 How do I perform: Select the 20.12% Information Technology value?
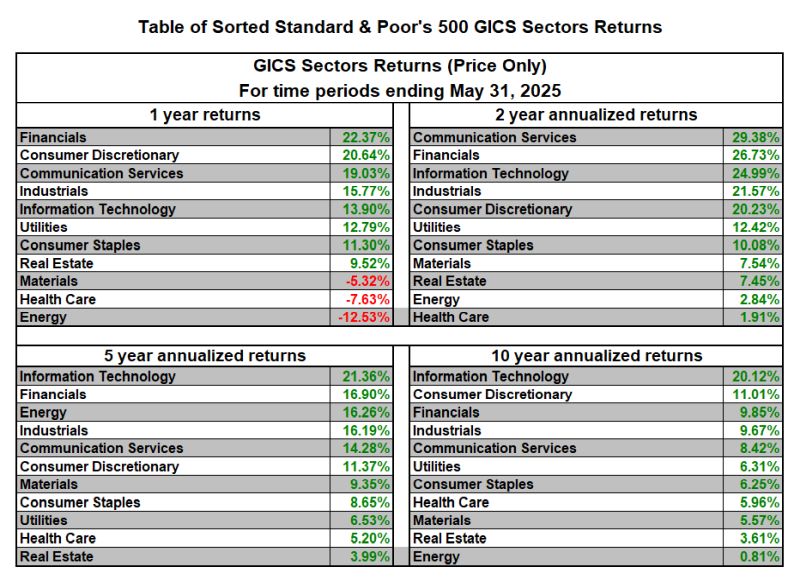click(x=755, y=377)
